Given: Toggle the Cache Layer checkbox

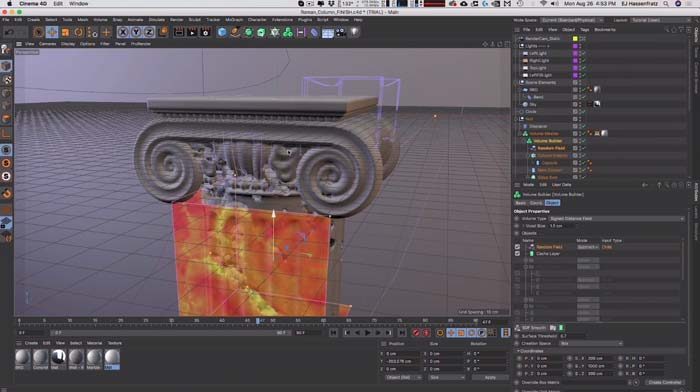Looking at the screenshot, I should coord(517,254).
